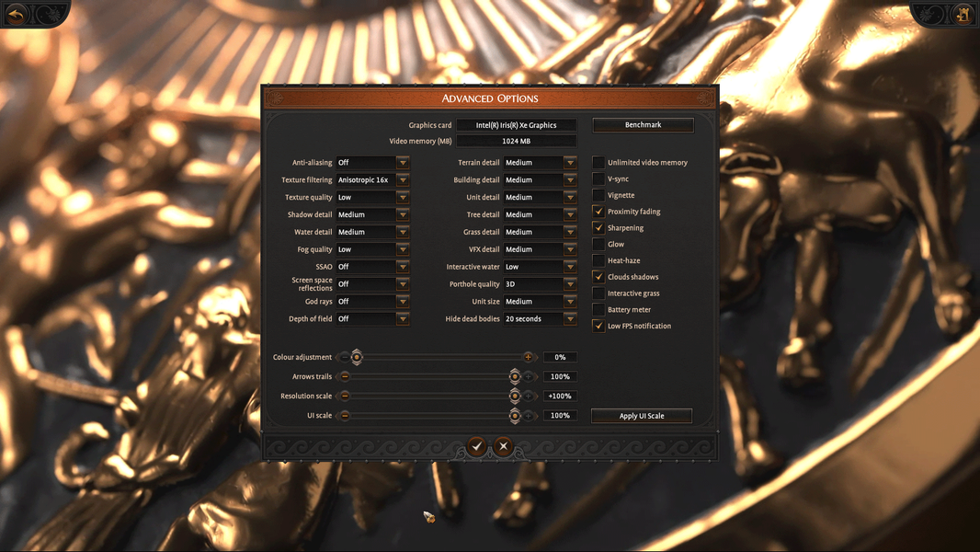Open the Anti-aliasing dropdown
Viewport: 980px width, 552px height.
(372, 163)
